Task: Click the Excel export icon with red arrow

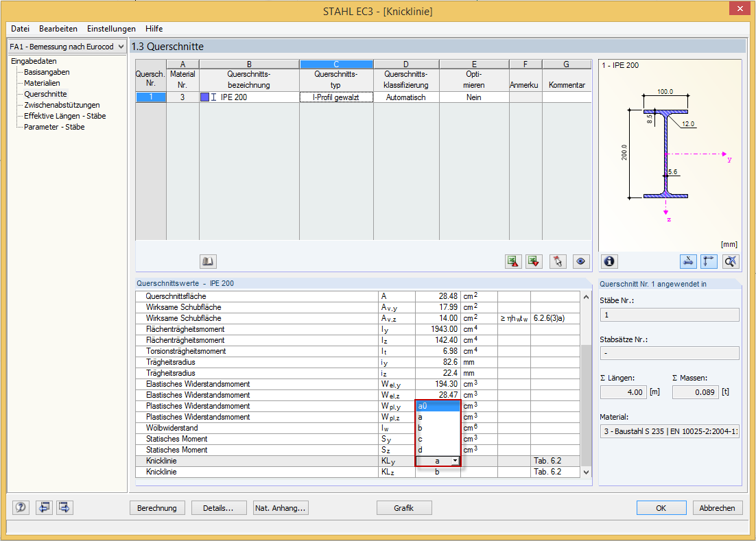Action: pyautogui.click(x=513, y=262)
